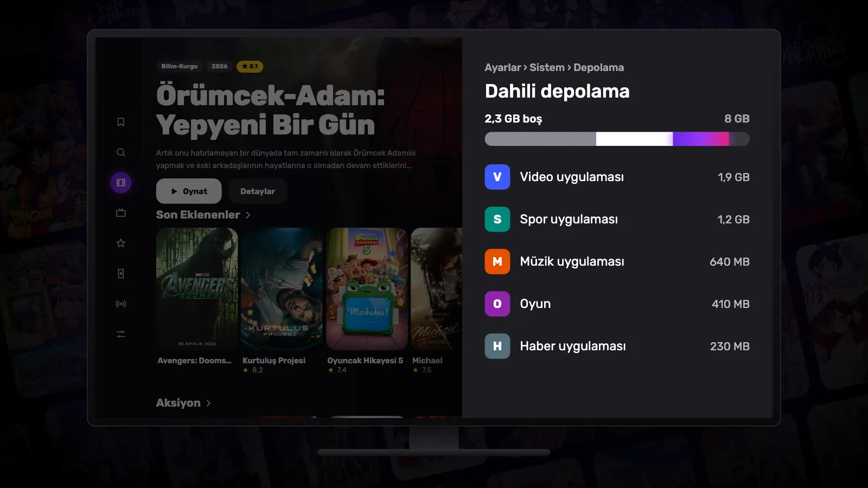Click the Oyun label text
868x488 pixels.
535,304
